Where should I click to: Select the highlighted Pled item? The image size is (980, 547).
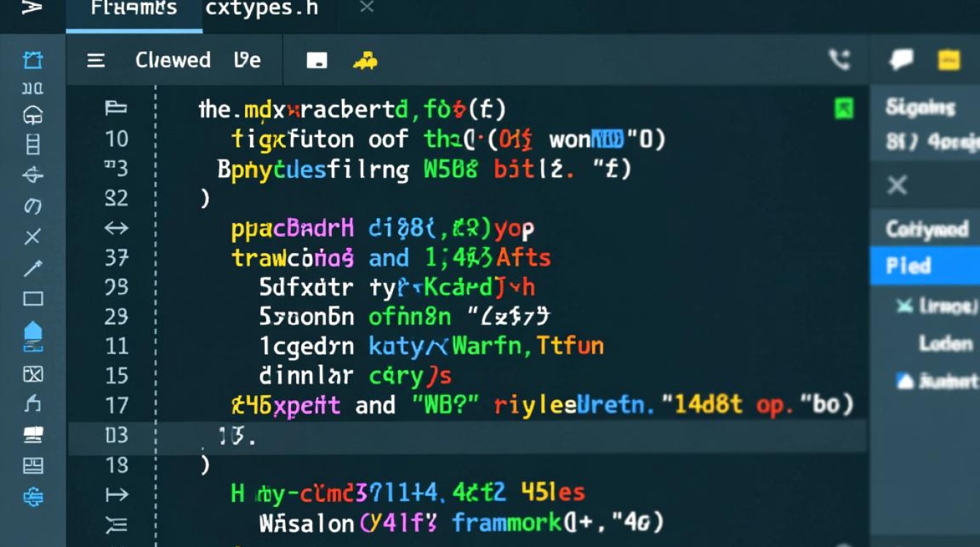coord(925,265)
